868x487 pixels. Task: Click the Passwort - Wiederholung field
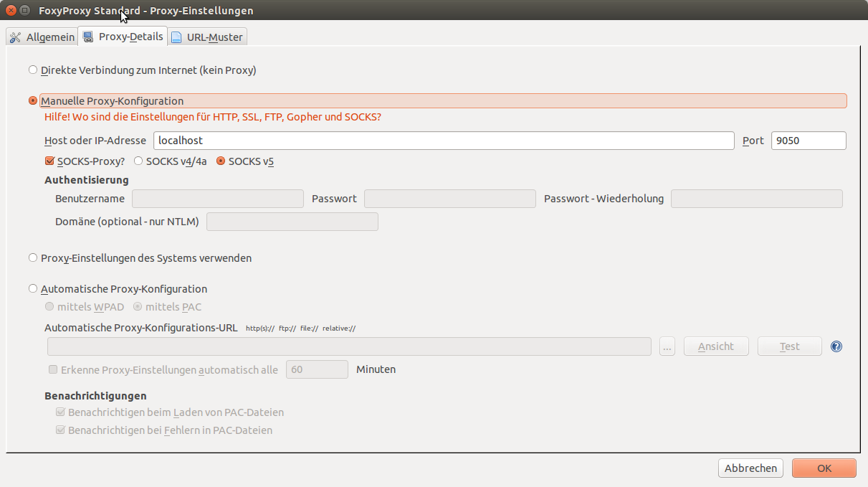757,199
